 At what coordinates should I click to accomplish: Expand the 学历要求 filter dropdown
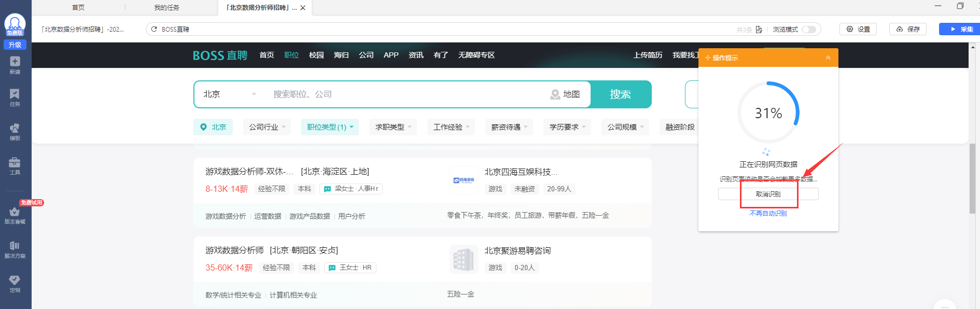click(x=567, y=127)
